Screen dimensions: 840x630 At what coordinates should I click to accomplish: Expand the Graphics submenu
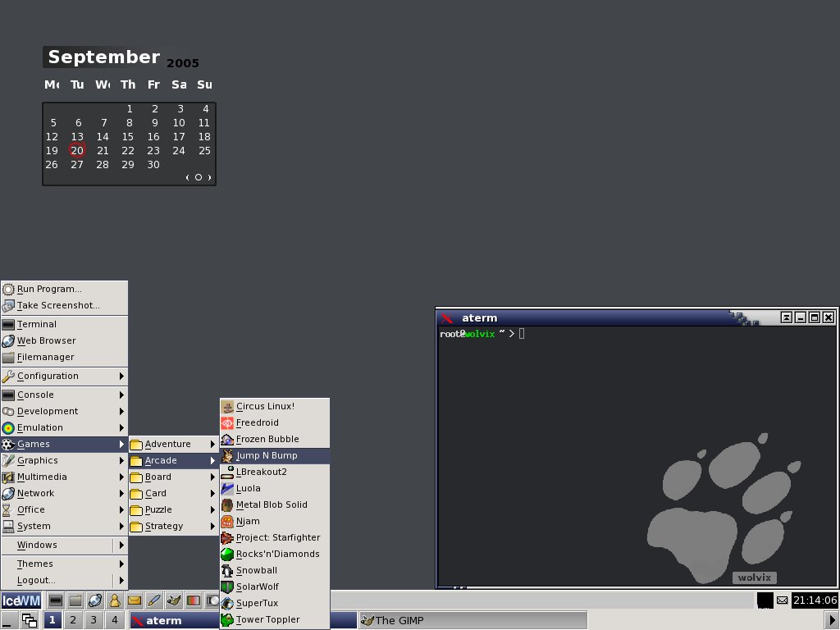(64, 461)
